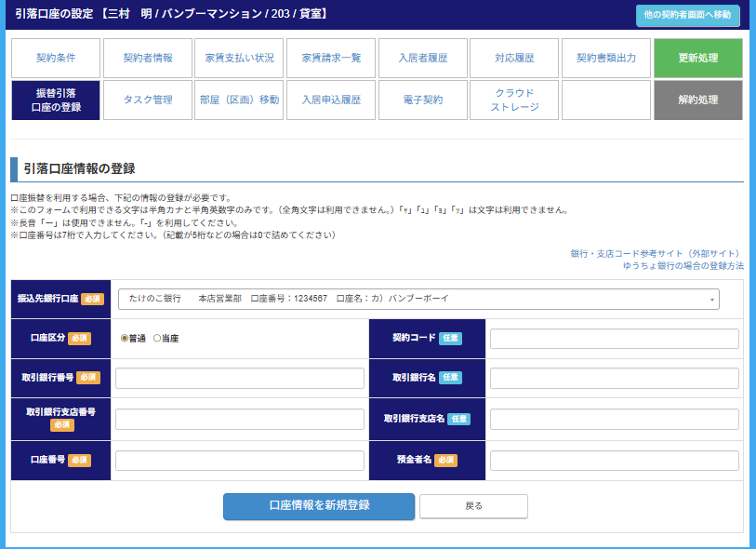This screenshot has width=756, height=549.
Task: Open the 入居者履歴 tab
Action: [x=422, y=58]
